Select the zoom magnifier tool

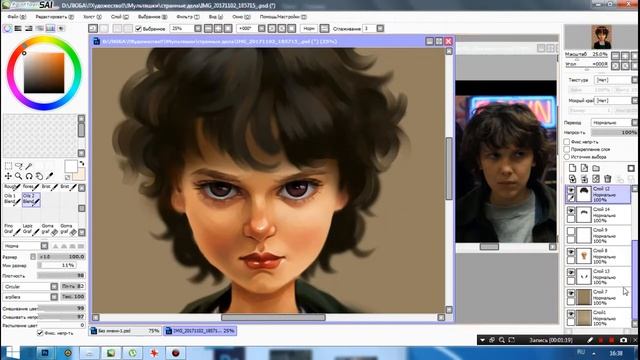click(x=19, y=176)
